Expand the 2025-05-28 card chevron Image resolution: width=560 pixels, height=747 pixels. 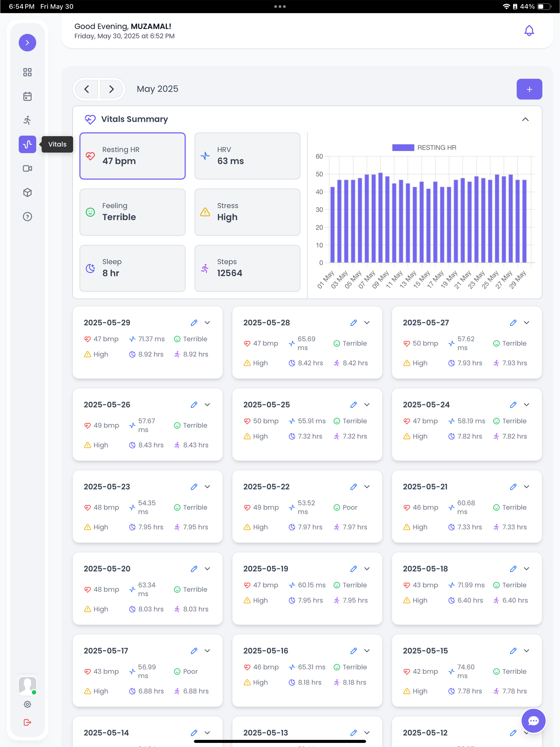point(367,322)
